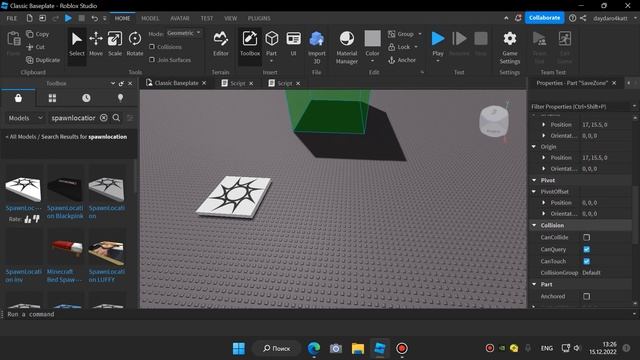Collapse the Part section
The height and width of the screenshot is (360, 640).
[x=534, y=284]
